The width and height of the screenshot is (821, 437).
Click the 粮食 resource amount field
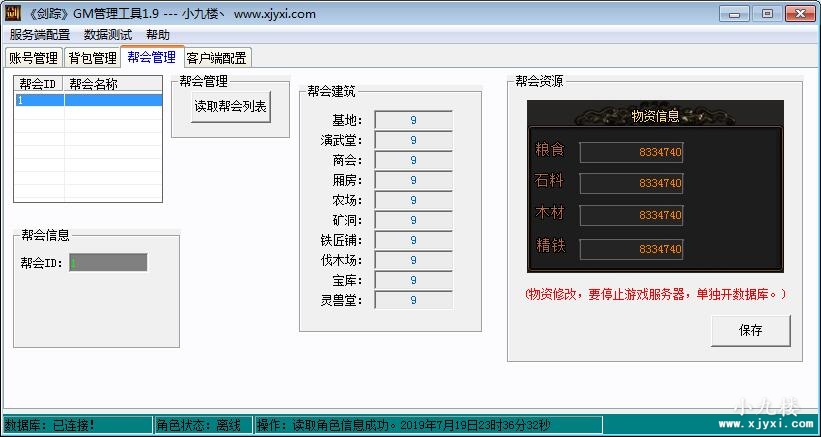point(631,152)
